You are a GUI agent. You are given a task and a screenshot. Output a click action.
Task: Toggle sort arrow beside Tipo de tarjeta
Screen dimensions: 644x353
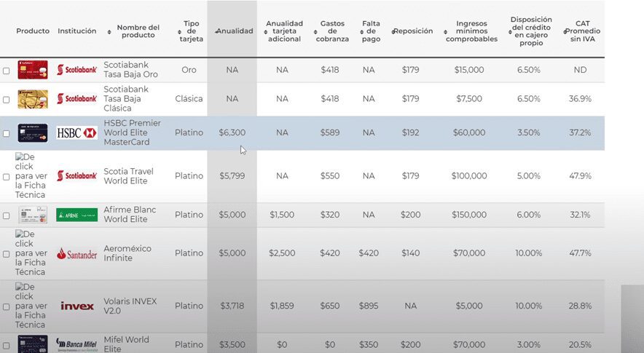[x=178, y=31]
